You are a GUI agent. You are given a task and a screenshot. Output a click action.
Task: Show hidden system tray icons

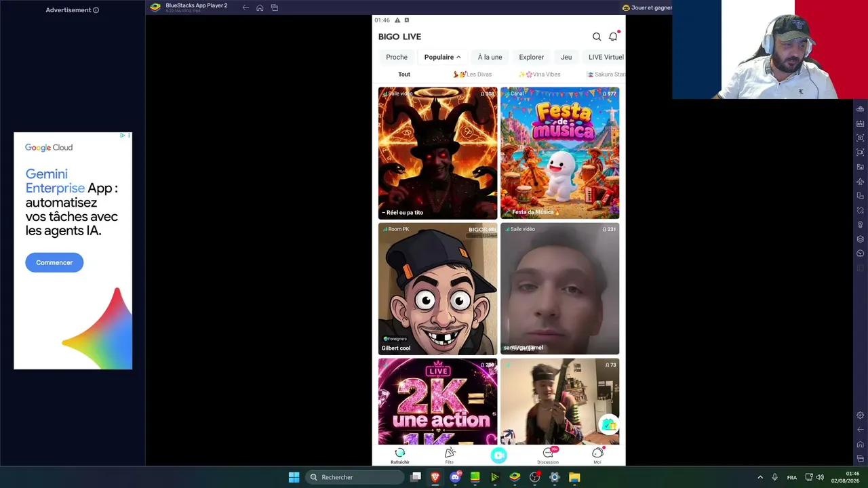click(760, 477)
